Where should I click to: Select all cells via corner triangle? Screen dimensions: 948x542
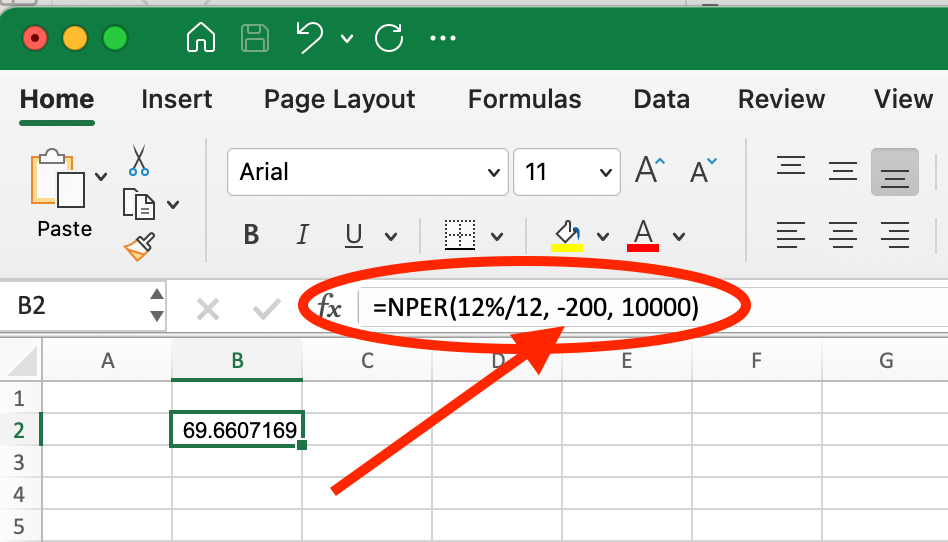pos(21,361)
